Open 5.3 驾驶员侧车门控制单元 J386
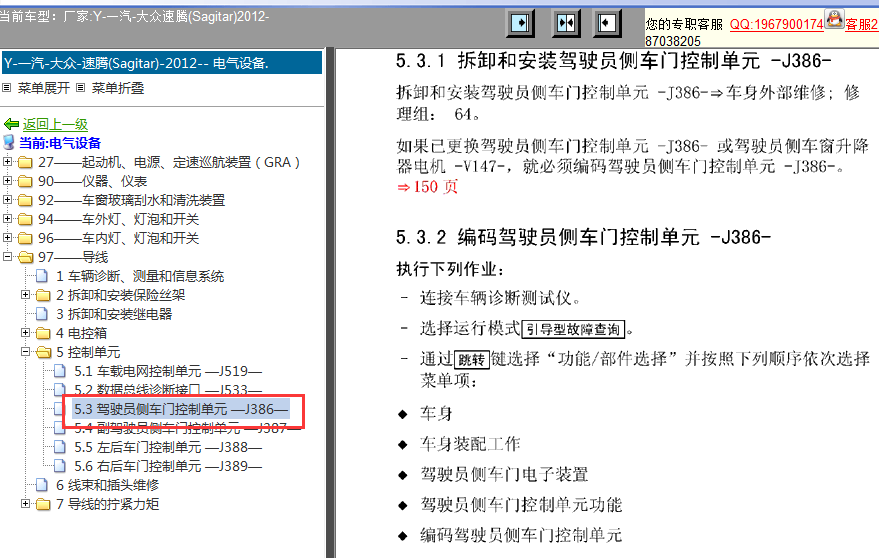The width and height of the screenshot is (879, 558). [181, 409]
